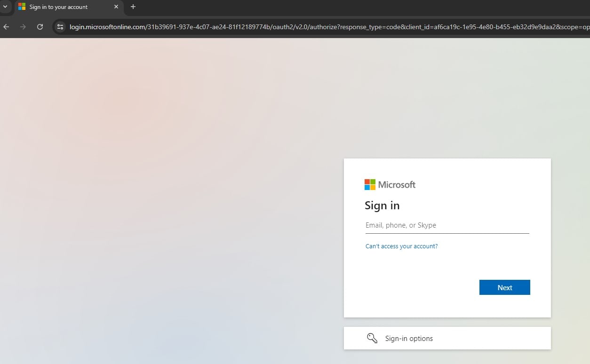Click the 'Sign in' heading text
The height and width of the screenshot is (364, 590).
point(382,206)
